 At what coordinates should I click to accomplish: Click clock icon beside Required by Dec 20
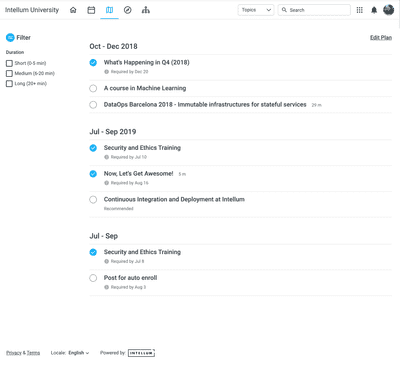coord(107,72)
